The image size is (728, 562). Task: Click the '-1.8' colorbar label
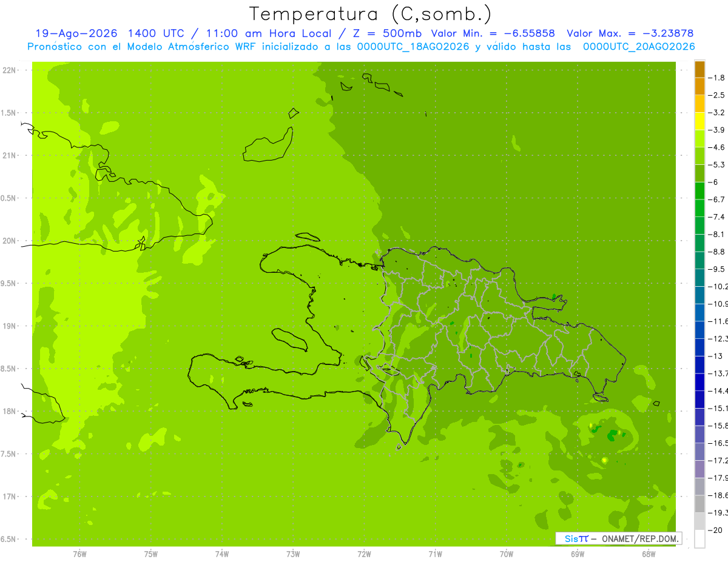click(718, 78)
